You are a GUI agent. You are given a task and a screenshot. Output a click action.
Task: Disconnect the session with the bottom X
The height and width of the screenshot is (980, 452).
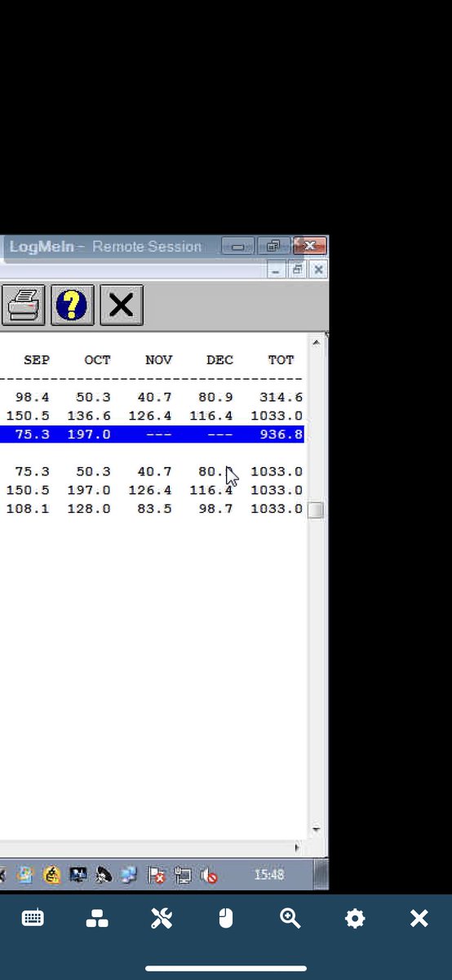[x=419, y=919]
